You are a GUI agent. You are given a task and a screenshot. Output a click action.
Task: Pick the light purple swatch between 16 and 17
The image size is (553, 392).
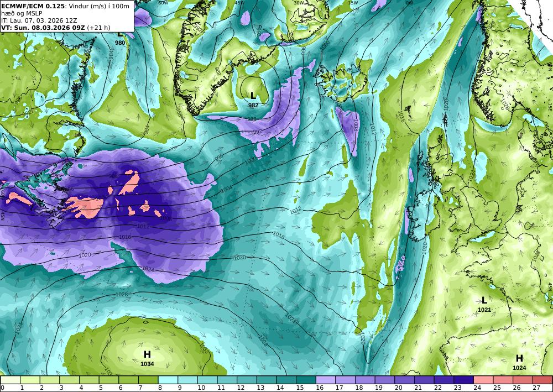click(326, 380)
